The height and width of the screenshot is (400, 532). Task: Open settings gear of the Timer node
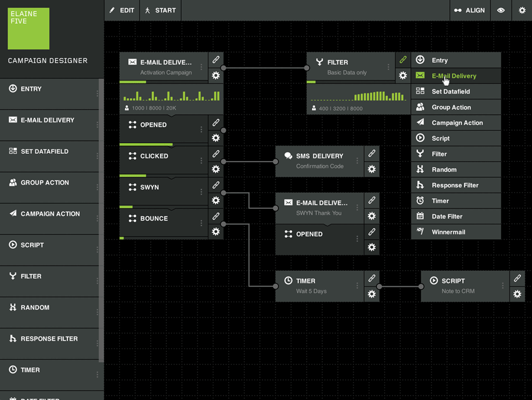(372, 294)
